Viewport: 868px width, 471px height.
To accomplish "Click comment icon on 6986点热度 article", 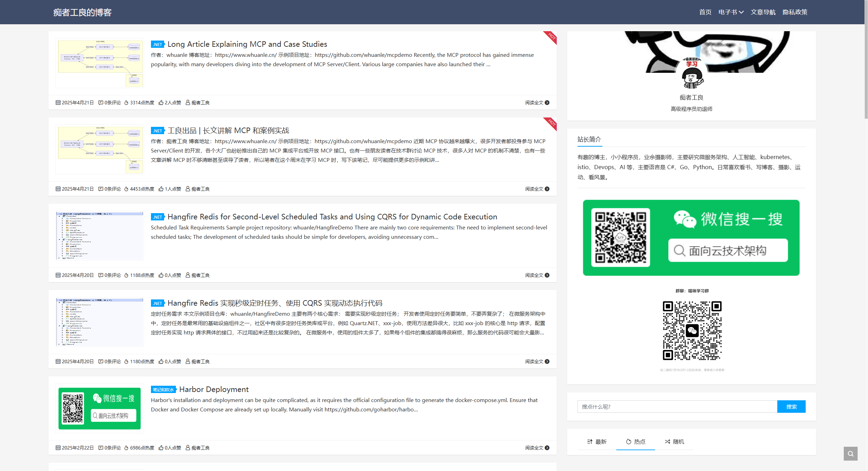I will [x=101, y=448].
